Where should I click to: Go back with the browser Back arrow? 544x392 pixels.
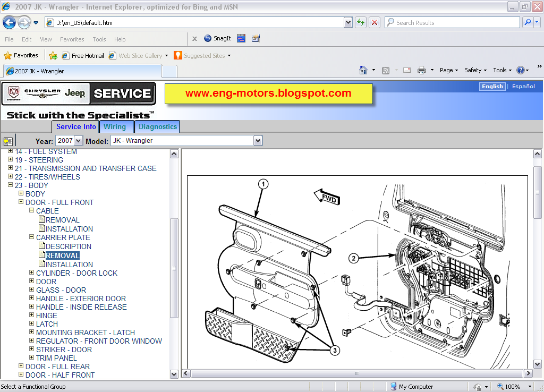[x=10, y=23]
